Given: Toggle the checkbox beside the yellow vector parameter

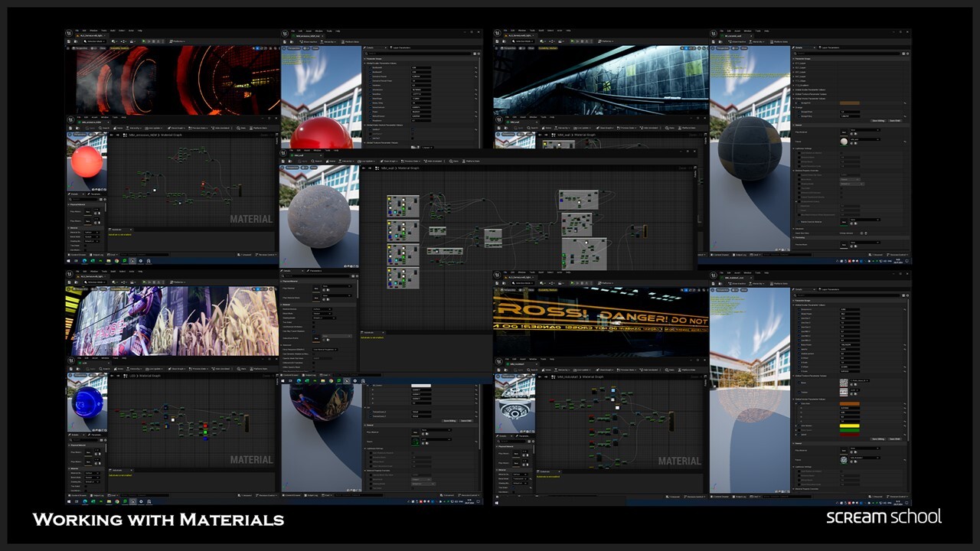Looking at the screenshot, I should tap(798, 425).
